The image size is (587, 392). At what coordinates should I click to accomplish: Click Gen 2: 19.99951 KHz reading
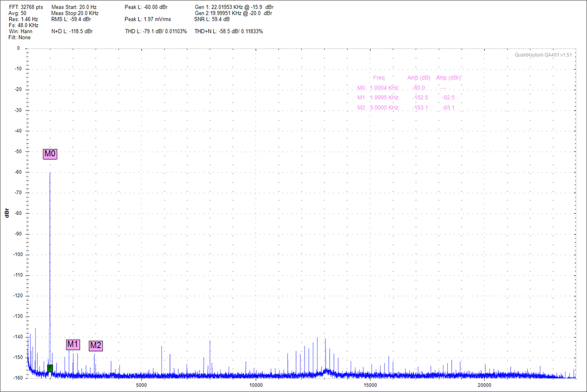pos(233,13)
